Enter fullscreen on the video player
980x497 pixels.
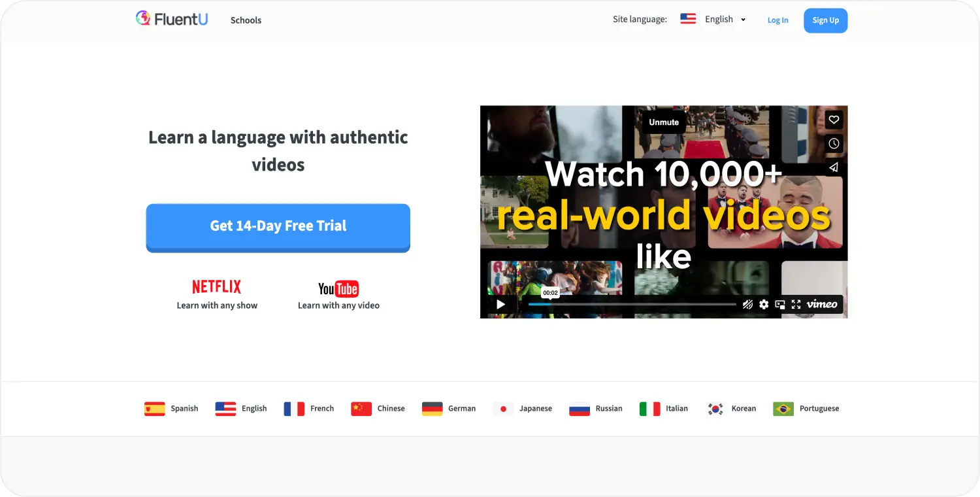point(796,304)
